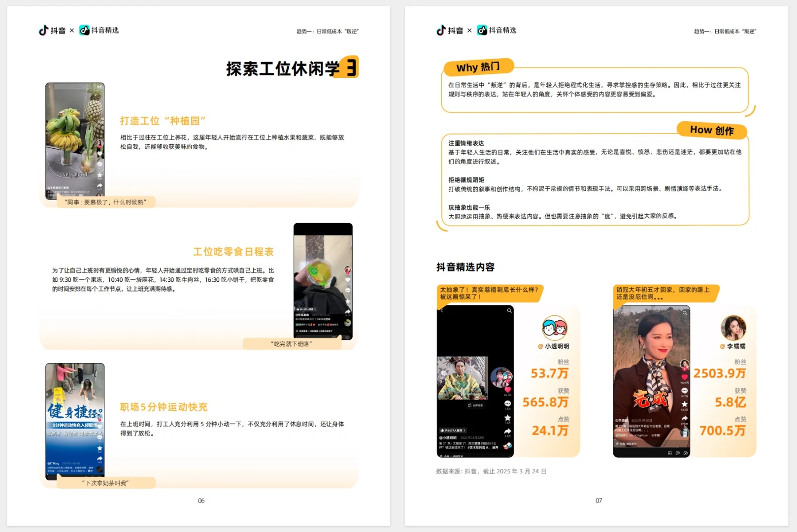This screenshot has height=532, width=797.
Task: Select the favorite star icon on the 慈禧 video
Action: 507,417
